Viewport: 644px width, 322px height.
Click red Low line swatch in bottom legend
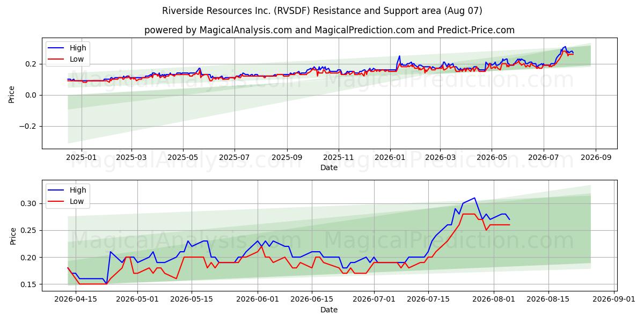(57, 202)
